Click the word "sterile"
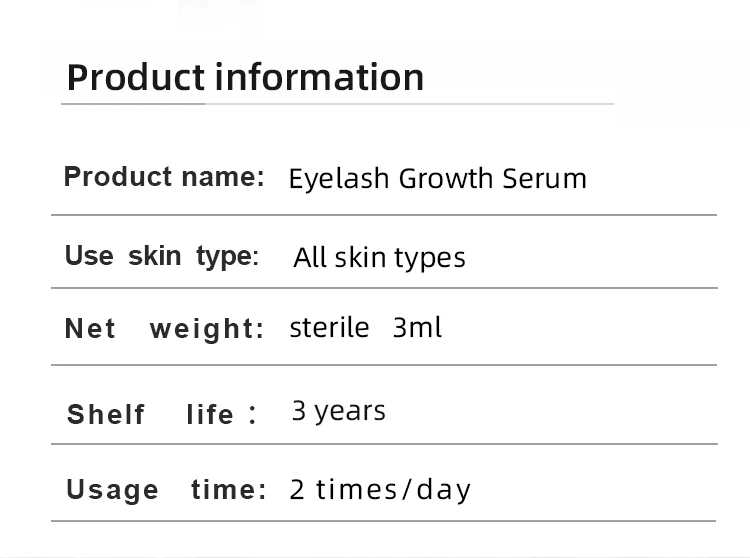 329,328
